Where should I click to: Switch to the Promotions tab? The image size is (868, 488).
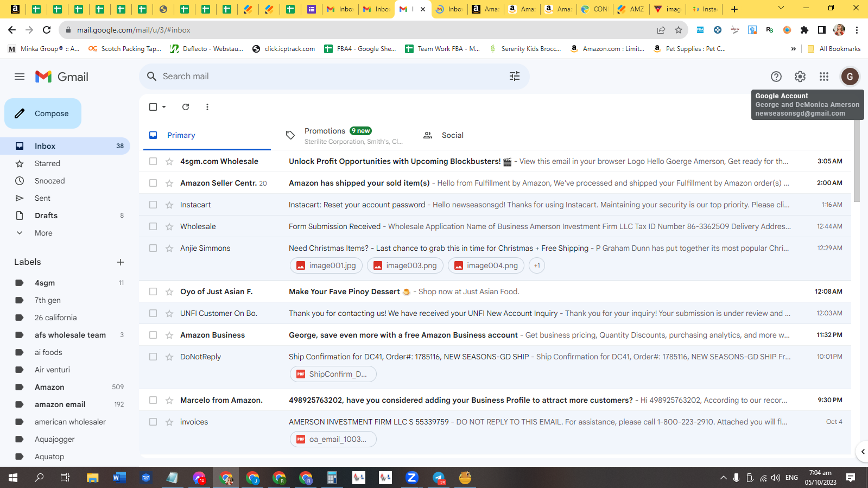(344, 135)
